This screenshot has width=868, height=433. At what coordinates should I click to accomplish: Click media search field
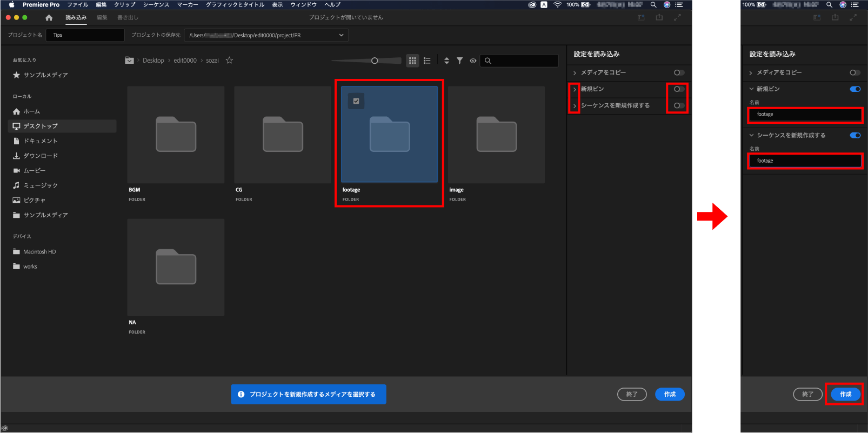coord(519,61)
